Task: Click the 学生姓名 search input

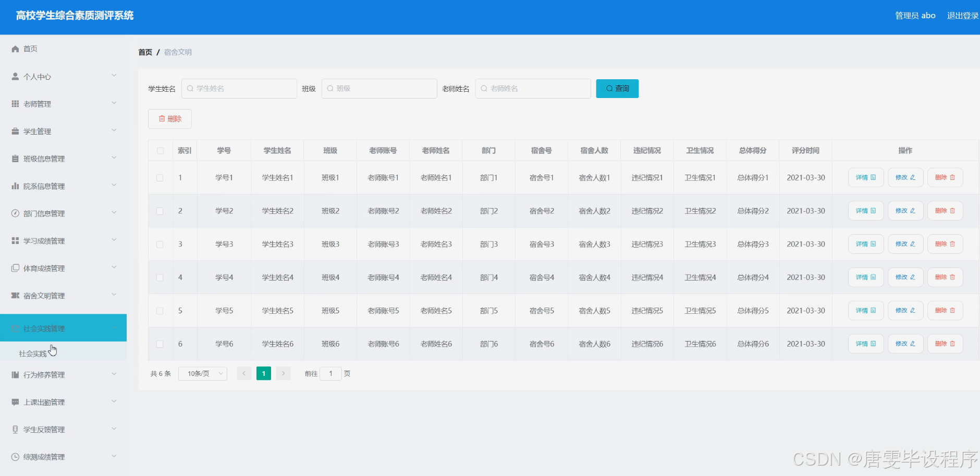Action: pyautogui.click(x=239, y=89)
